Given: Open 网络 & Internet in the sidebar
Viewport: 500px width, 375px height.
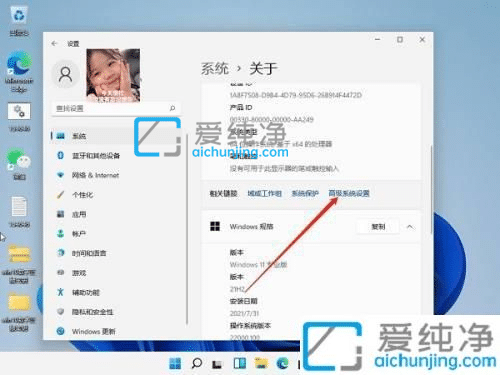Looking at the screenshot, I should click(x=95, y=175).
